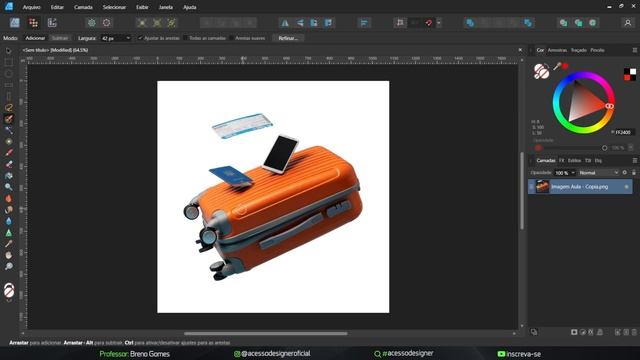Viewport: 640px width, 360px height.
Task: Switch to the Photo persona icon
Action: (15, 23)
